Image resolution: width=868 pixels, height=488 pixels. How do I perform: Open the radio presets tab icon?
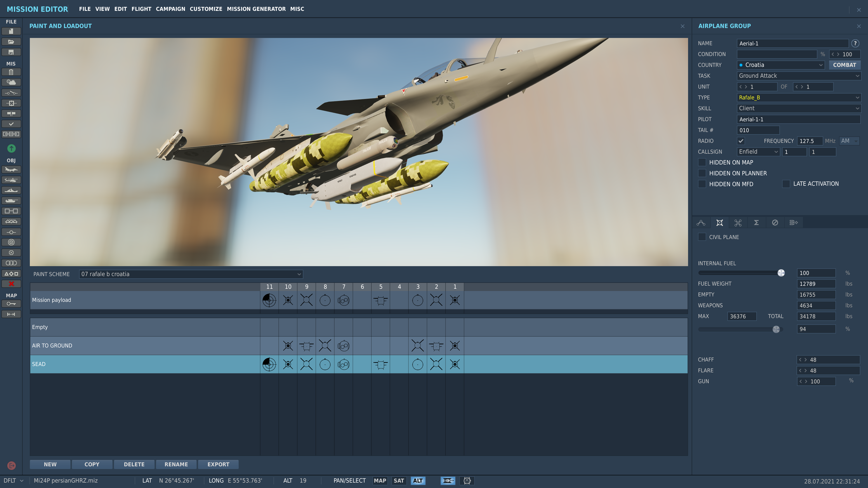[x=793, y=223]
